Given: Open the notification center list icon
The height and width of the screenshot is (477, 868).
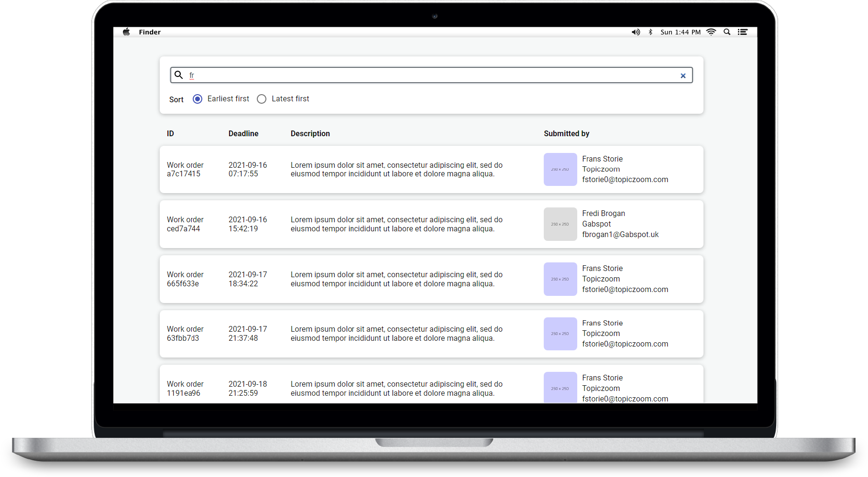Looking at the screenshot, I should tap(742, 32).
